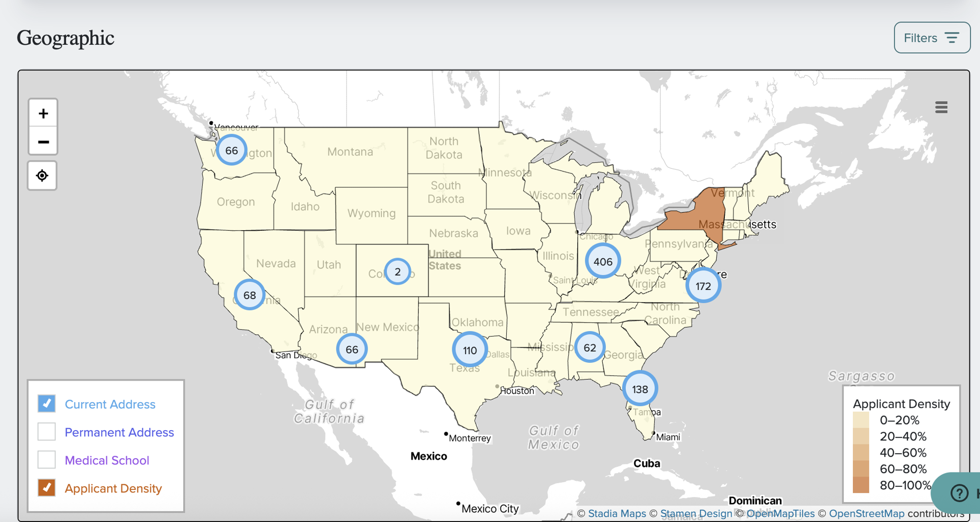Enable the Permanent Address checkbox
This screenshot has width=980, height=522.
[46, 432]
